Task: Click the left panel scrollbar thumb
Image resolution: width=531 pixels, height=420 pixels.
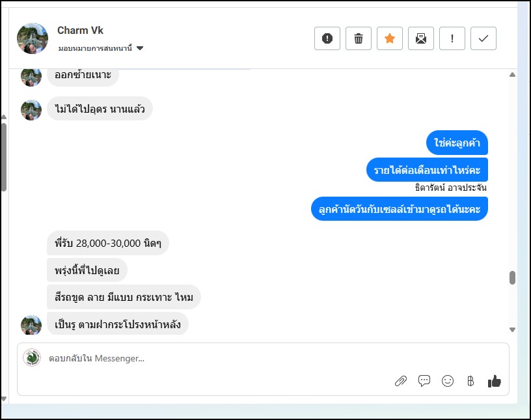Action: click(x=4, y=158)
